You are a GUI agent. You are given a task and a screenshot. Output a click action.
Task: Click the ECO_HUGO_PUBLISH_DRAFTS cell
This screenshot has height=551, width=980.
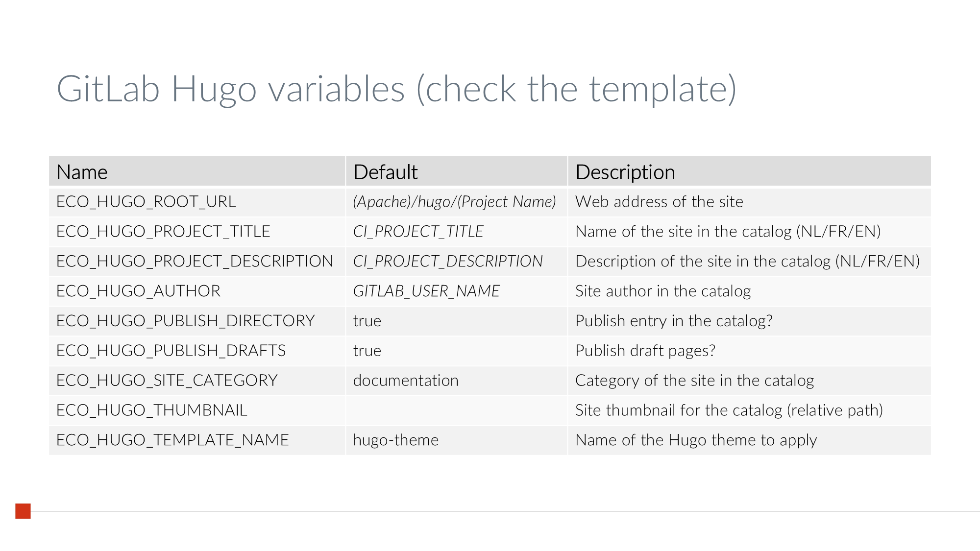click(171, 351)
